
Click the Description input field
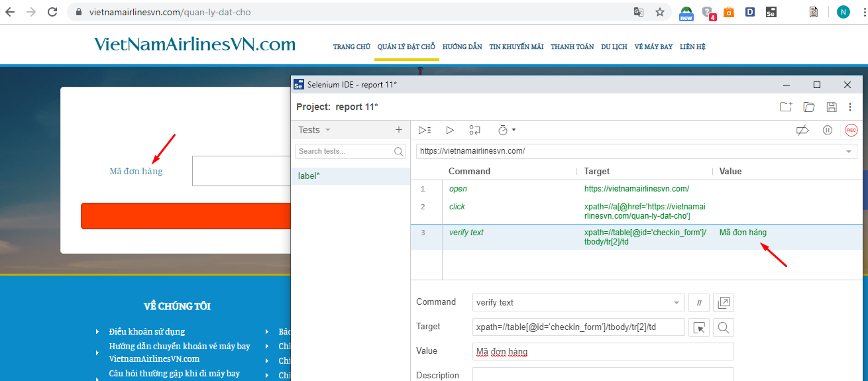(603, 375)
